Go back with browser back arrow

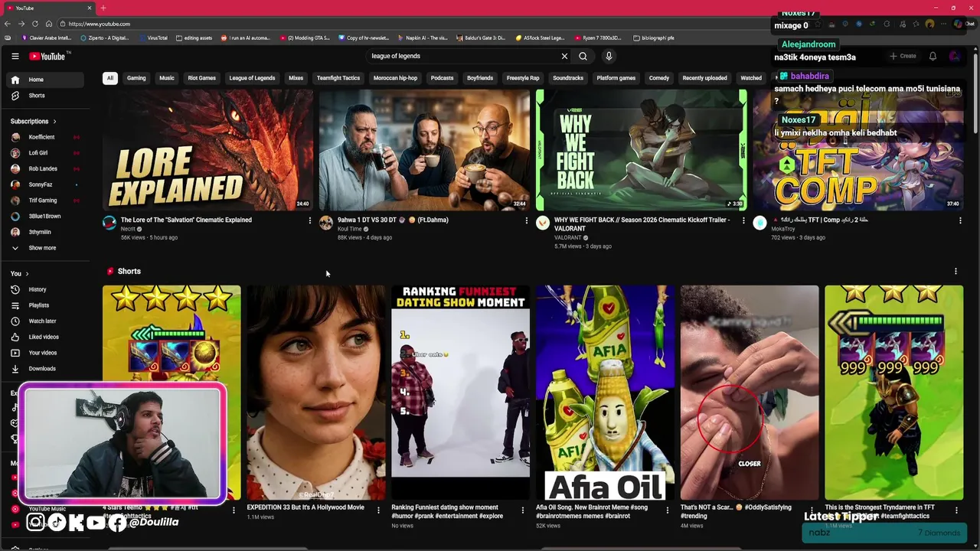coord(8,24)
